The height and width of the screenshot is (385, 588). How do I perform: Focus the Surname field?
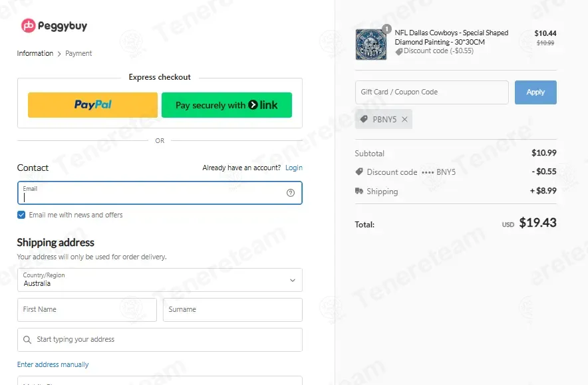pos(233,310)
